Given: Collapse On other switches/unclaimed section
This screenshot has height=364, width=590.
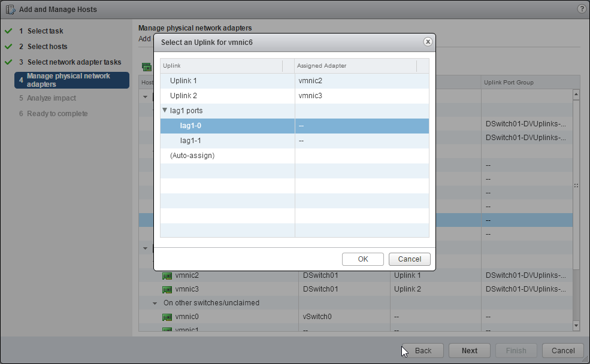Looking at the screenshot, I should (155, 303).
